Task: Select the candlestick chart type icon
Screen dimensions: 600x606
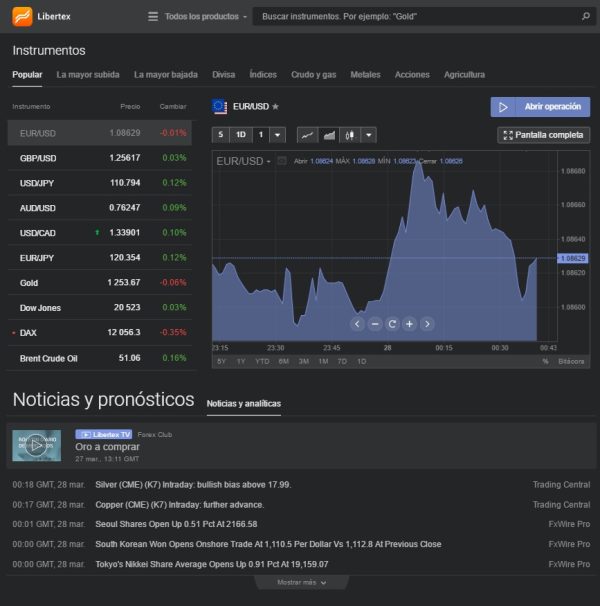Action: pyautogui.click(x=349, y=135)
